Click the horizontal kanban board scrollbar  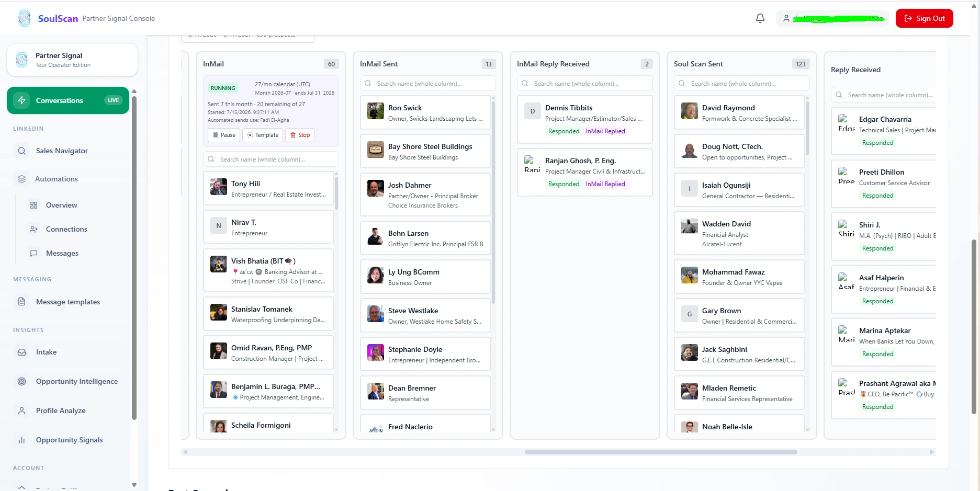coord(661,452)
